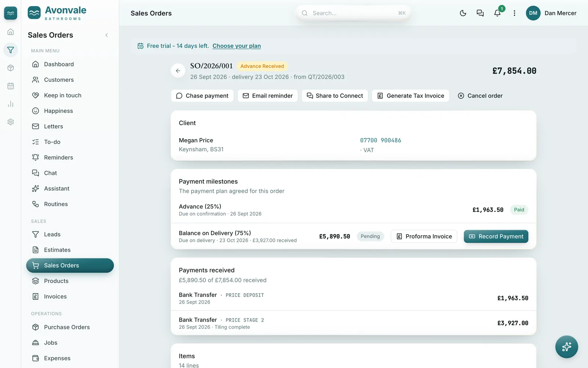Click the PRICE DEPOSIT payment reference
This screenshot has width=588, height=368.
click(245, 295)
